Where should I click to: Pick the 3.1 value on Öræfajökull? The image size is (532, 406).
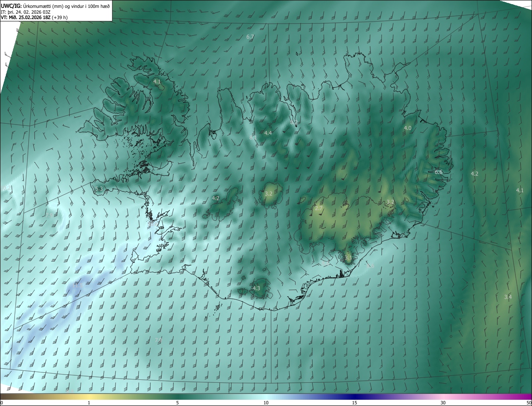tap(348, 257)
